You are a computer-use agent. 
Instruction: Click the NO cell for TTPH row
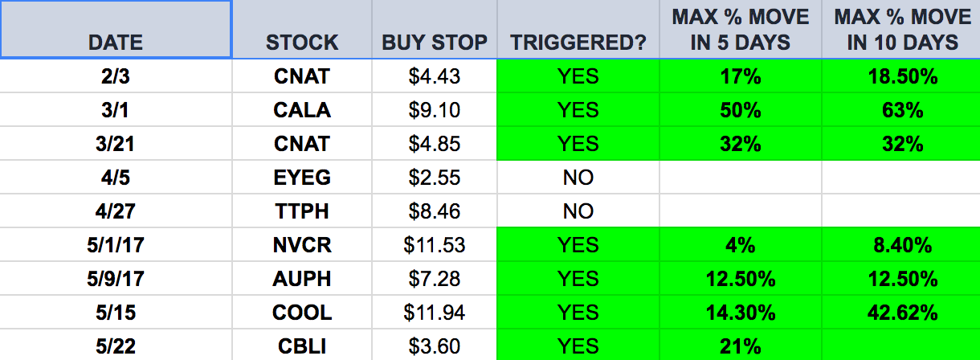578,211
